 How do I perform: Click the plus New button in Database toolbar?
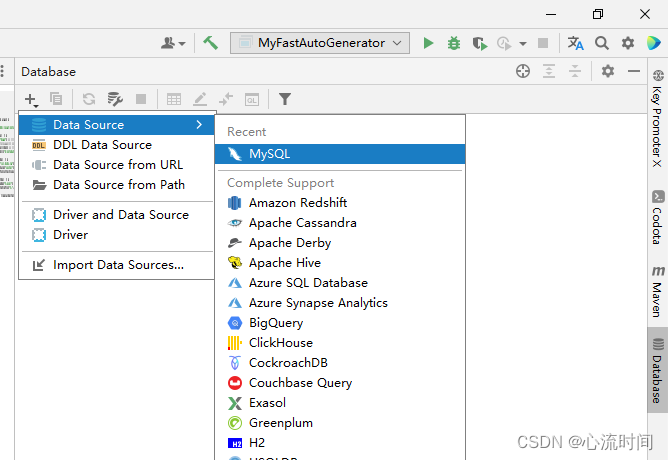coord(31,100)
